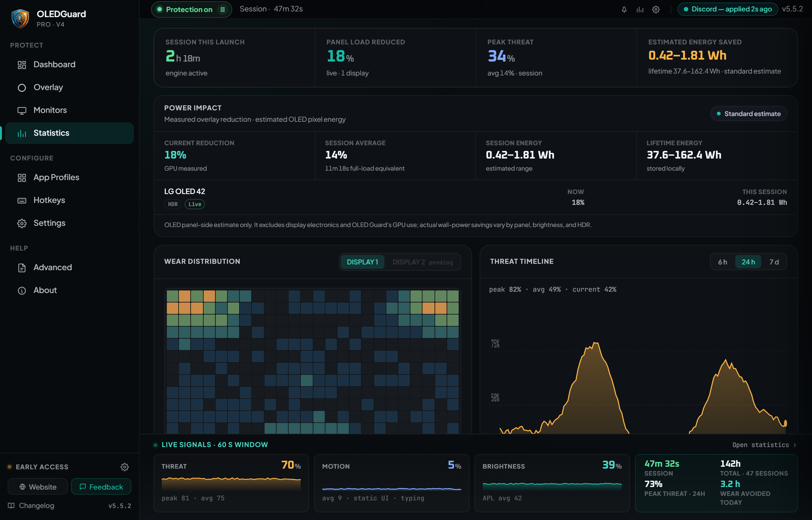Screen dimensions: 812x520
Task: Click the Monitors sidebar icon
Action: pyautogui.click(x=22, y=110)
